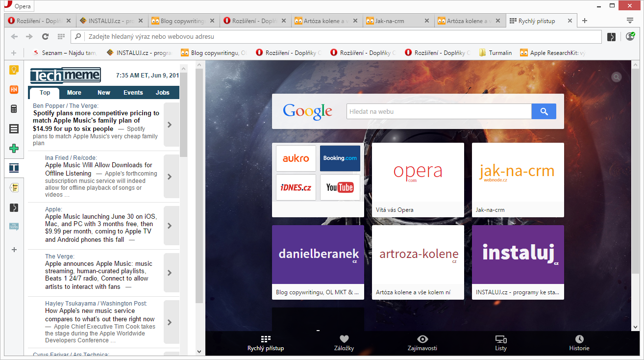Open the calculator sidebar panel
This screenshot has height=360, width=644.
click(x=14, y=109)
